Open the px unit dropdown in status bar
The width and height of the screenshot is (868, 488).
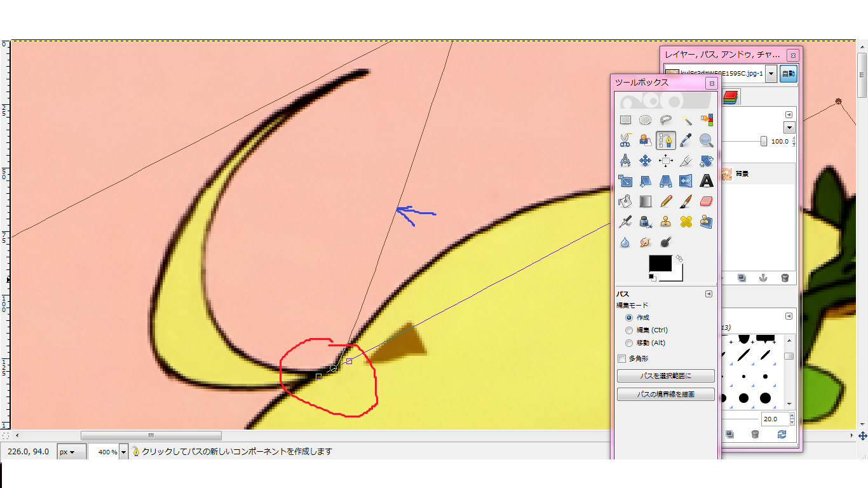(71, 452)
